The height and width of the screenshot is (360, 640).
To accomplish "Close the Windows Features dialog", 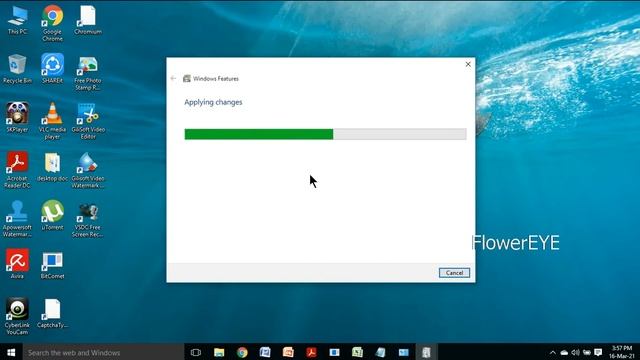I will [468, 64].
